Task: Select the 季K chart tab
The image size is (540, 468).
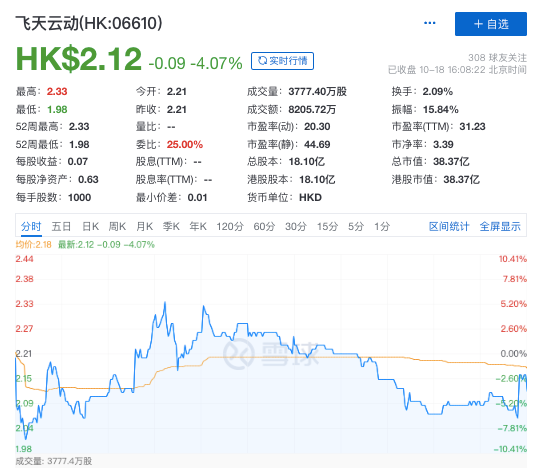Action: tap(171, 226)
